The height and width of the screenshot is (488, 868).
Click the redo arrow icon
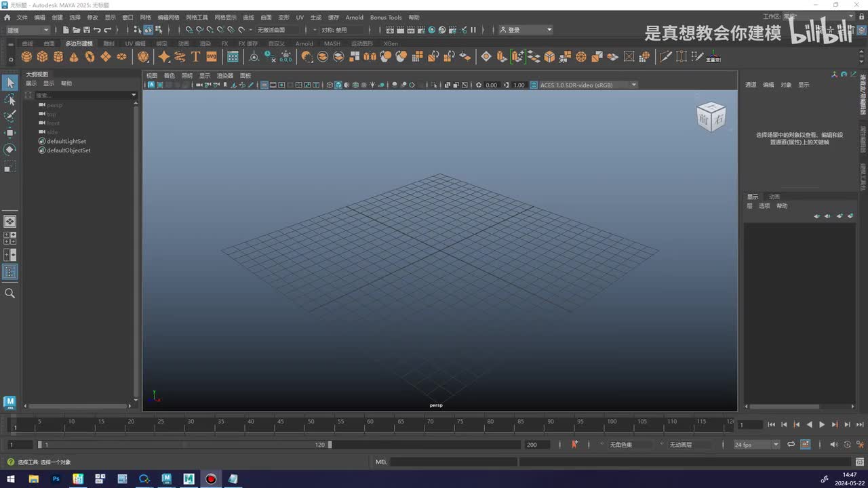(107, 30)
